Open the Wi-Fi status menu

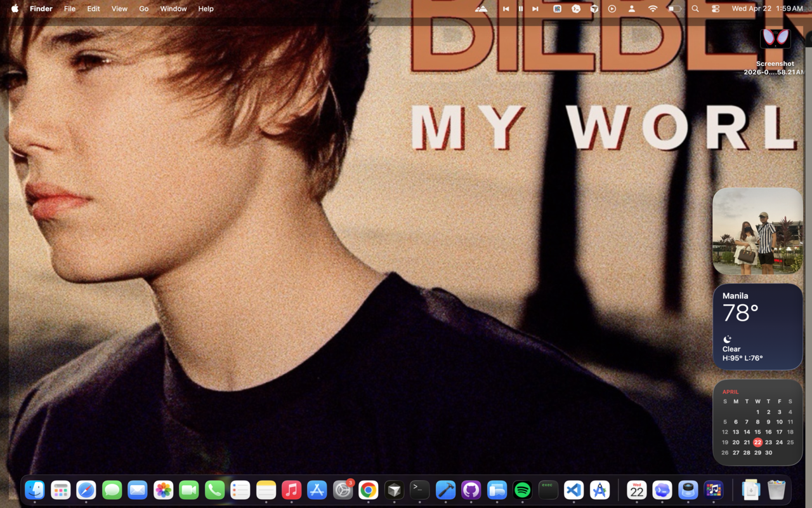coord(653,9)
